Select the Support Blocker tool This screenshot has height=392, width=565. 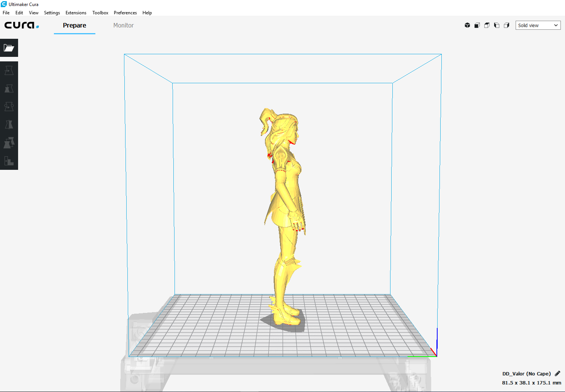[x=9, y=161]
